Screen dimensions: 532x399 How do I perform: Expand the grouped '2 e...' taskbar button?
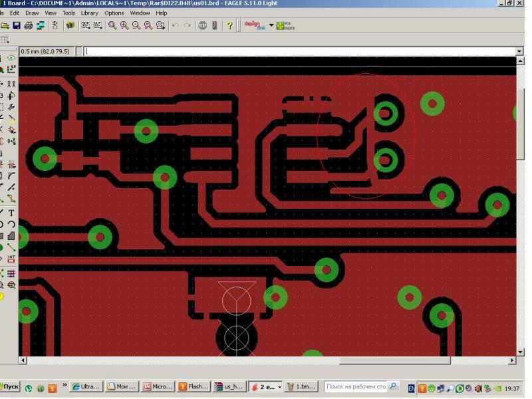[x=279, y=387]
